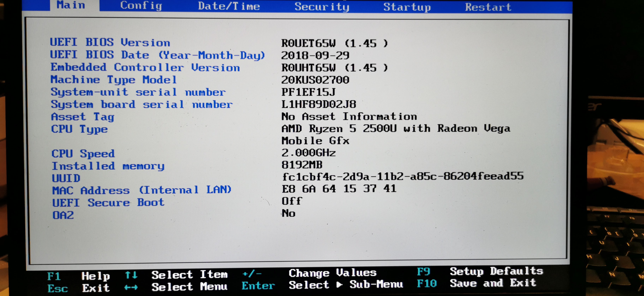The image size is (644, 296).
Task: Select the OA2 No value
Action: [288, 213]
